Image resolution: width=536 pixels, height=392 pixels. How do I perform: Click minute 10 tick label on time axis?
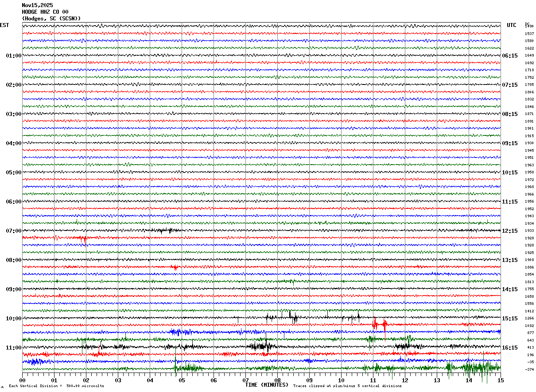tap(341, 380)
